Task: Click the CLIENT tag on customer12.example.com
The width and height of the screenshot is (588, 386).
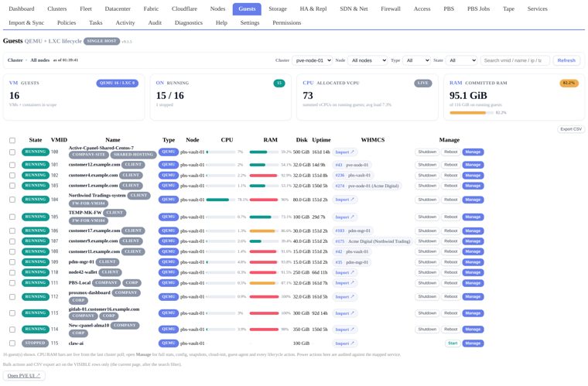Action: pyautogui.click(x=133, y=165)
